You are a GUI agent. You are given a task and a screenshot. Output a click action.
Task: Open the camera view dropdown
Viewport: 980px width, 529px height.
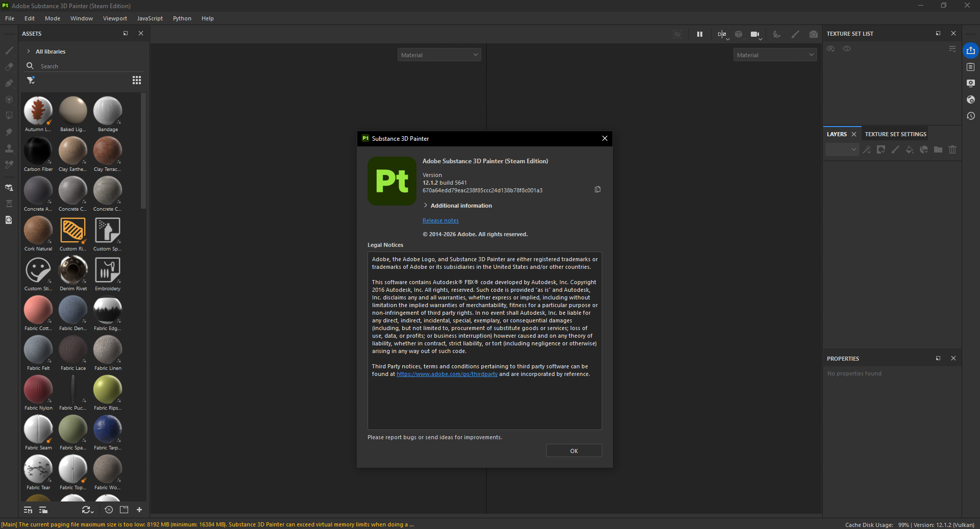[756, 34]
